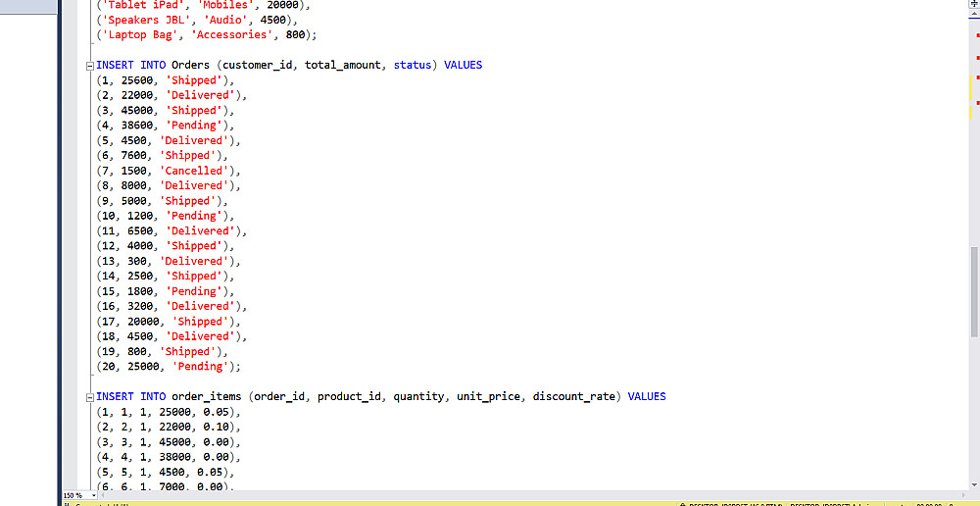
Task: Click the horizontal scrollbar left arrow
Action: 102,495
